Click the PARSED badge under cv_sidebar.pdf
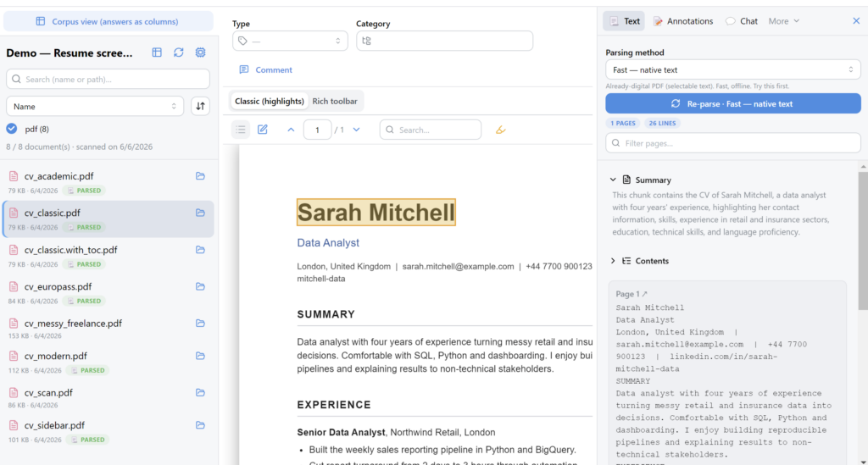Viewport: 868px width, 465px height. coord(88,440)
